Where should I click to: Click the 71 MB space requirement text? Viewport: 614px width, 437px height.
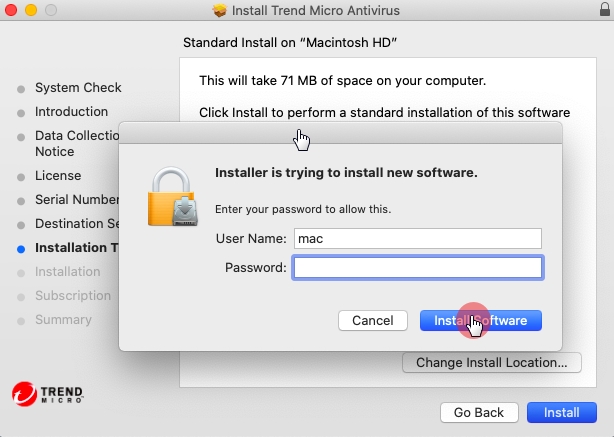pos(343,81)
